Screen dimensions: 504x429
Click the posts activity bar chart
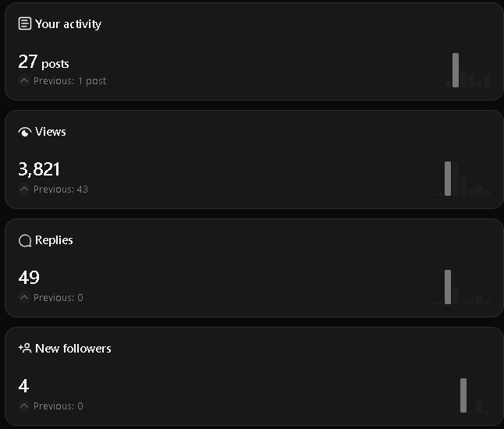click(x=467, y=71)
